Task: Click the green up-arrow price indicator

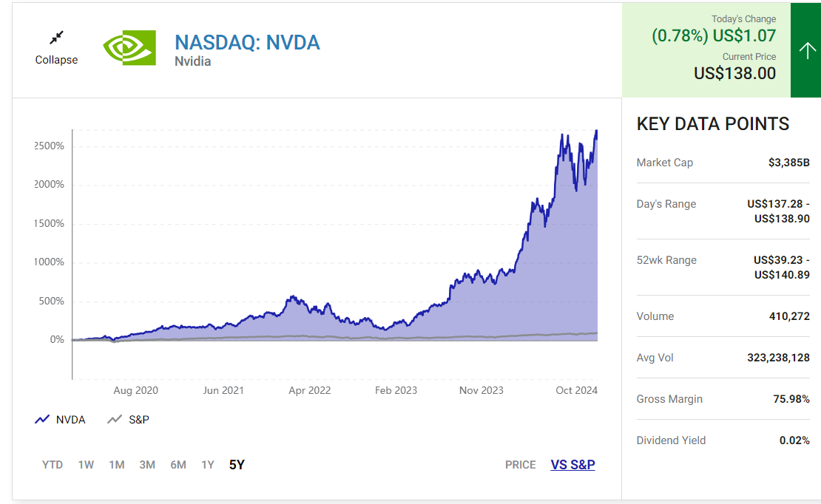Action: click(x=806, y=50)
